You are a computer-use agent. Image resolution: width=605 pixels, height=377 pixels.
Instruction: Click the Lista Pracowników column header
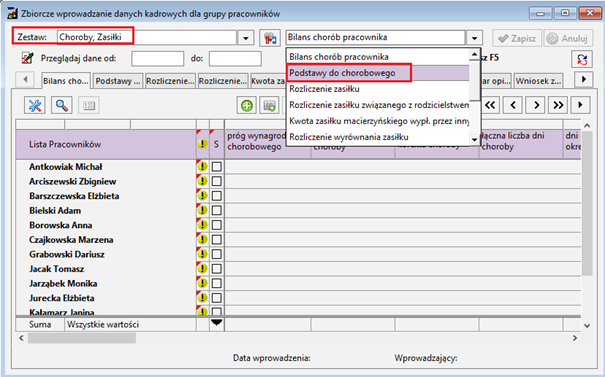point(106,144)
